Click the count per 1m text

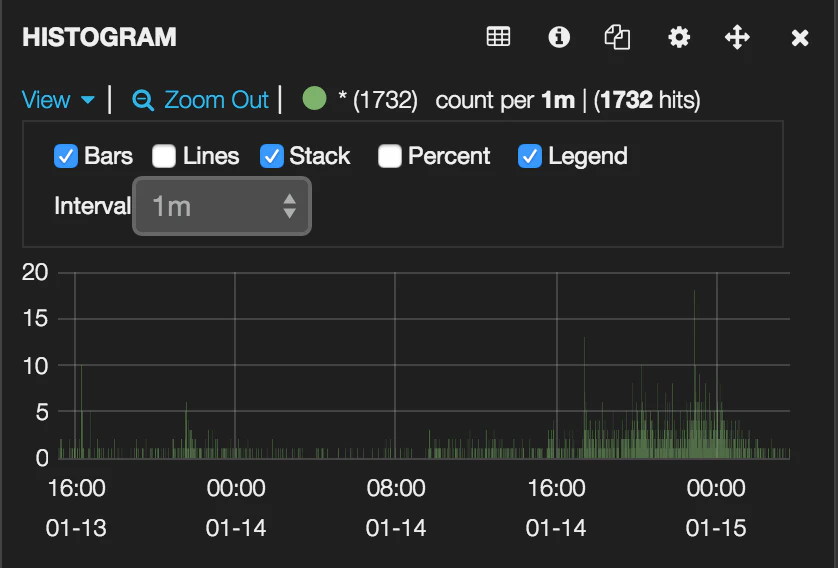(505, 100)
